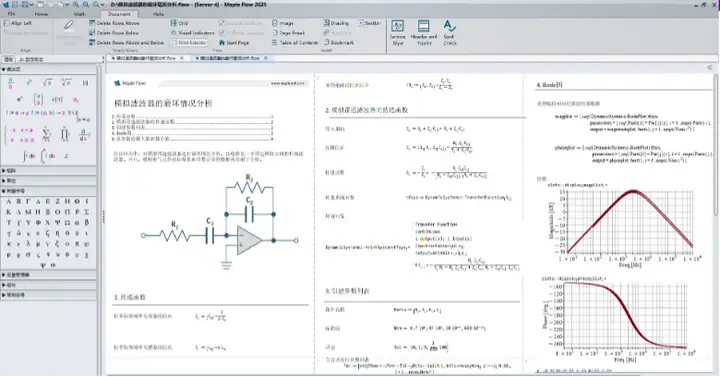
Task: Insert capital Sigma from the Greek palette
Action: coord(87,212)
